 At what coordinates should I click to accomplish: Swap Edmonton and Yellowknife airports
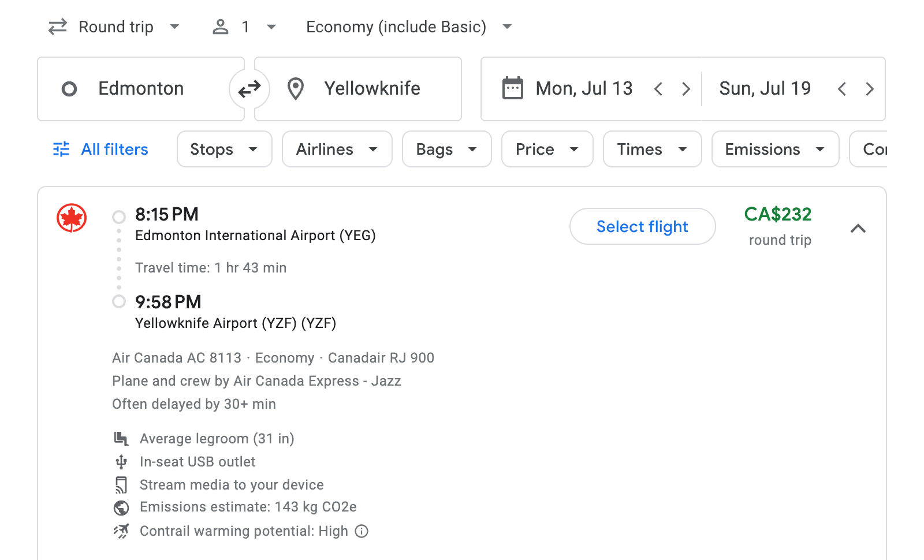click(x=249, y=88)
